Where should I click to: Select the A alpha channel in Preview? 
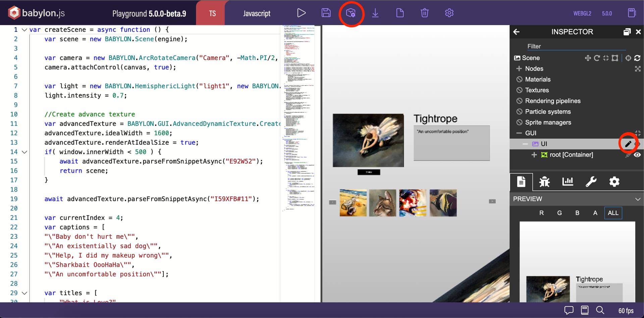click(595, 213)
